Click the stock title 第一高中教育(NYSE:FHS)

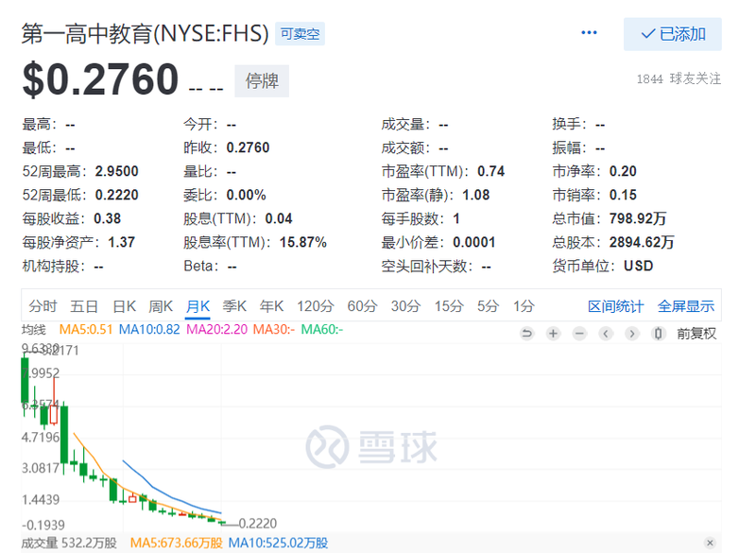146,34
